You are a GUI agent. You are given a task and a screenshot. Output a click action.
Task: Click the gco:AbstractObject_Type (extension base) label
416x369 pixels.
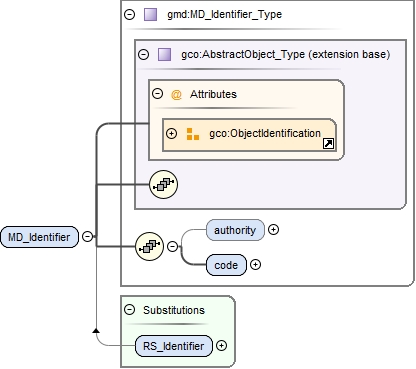pyautogui.click(x=285, y=54)
